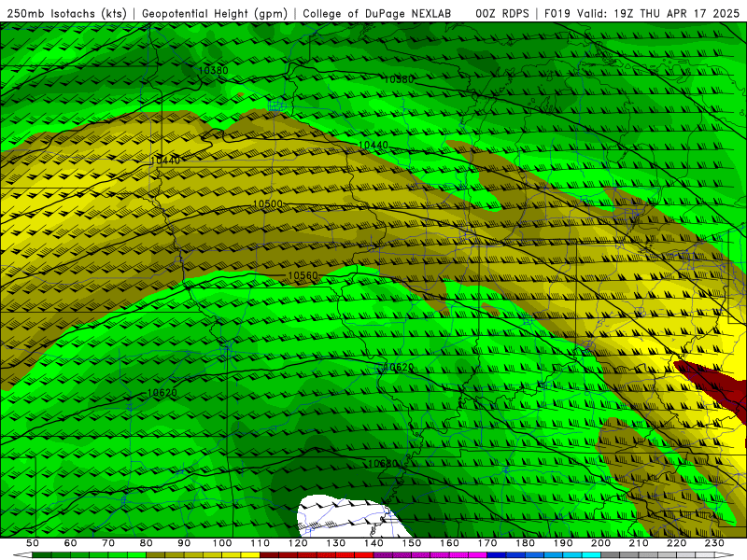Click the 110 value on the color scale

pos(260,543)
